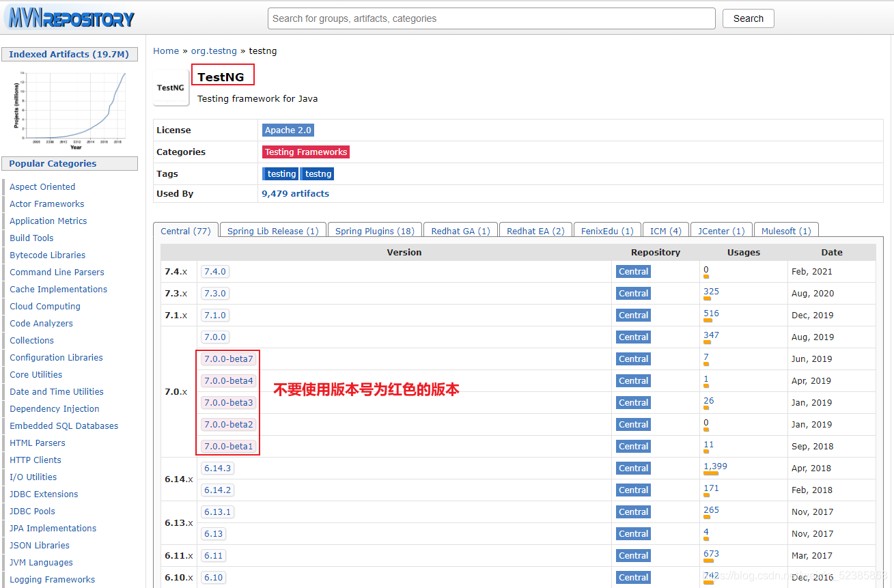Open the 9,479 artifacts link
Screen dimensions: 894x588
click(295, 194)
